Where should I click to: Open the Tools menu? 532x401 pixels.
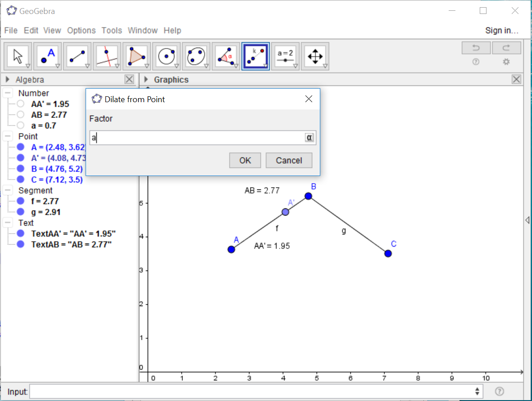[112, 31]
